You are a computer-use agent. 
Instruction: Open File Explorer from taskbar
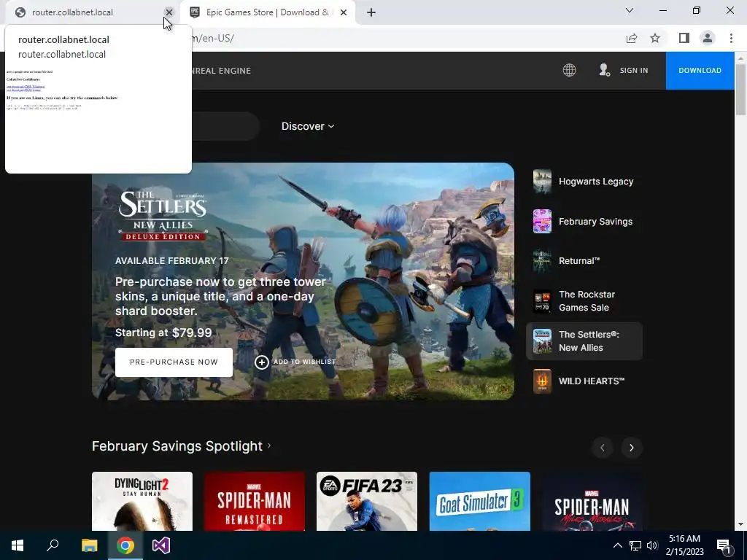point(89,545)
